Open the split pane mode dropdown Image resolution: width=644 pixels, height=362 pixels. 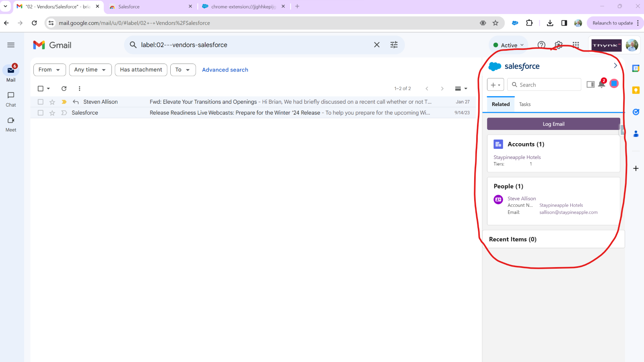point(461,88)
